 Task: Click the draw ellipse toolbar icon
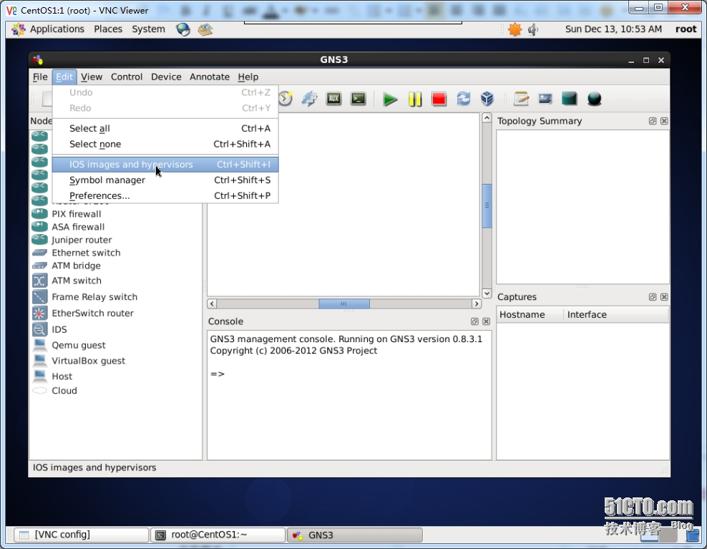pyautogui.click(x=594, y=99)
